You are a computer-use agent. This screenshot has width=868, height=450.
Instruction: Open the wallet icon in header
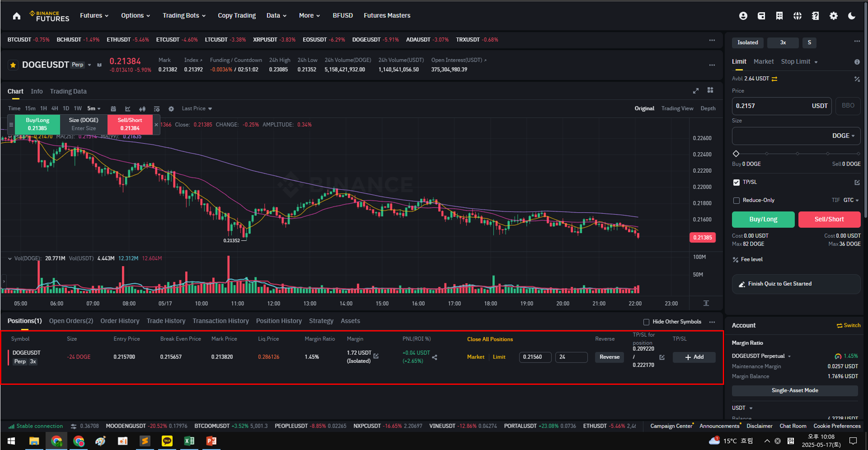761,16
